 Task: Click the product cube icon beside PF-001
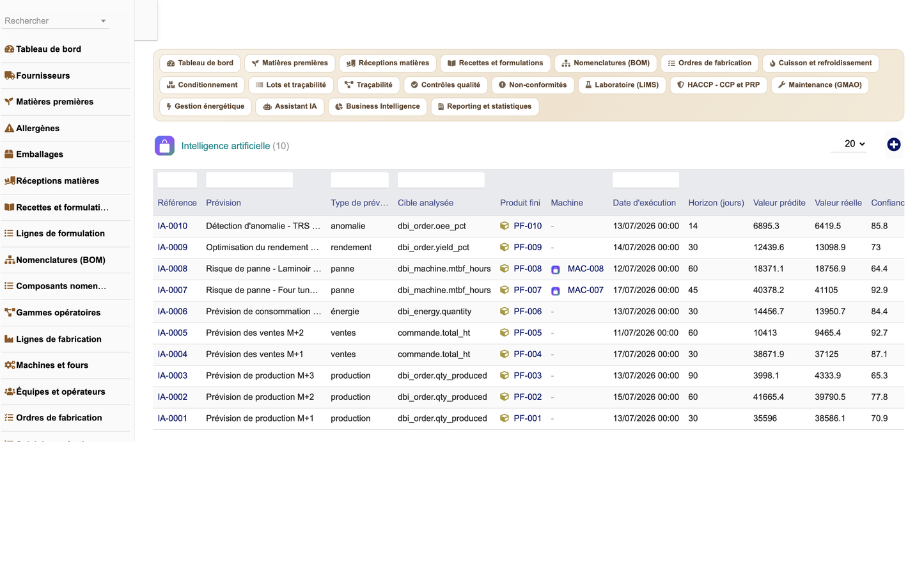[x=505, y=418]
